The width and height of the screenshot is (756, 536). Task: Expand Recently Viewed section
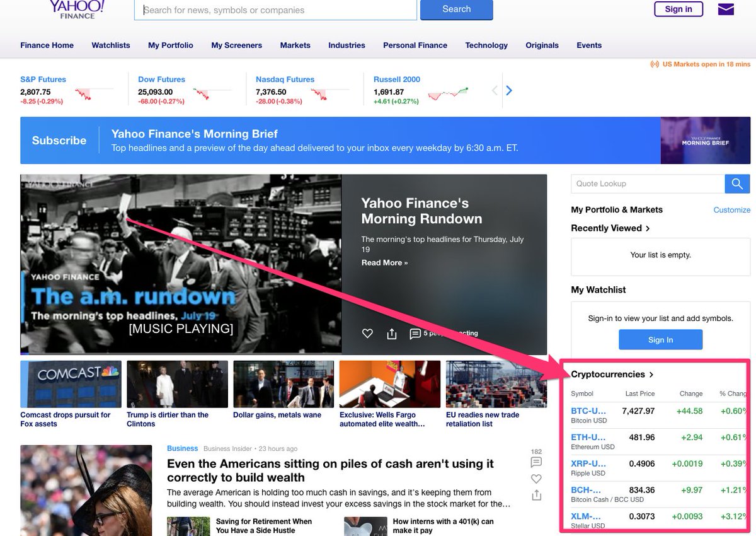[x=610, y=228]
